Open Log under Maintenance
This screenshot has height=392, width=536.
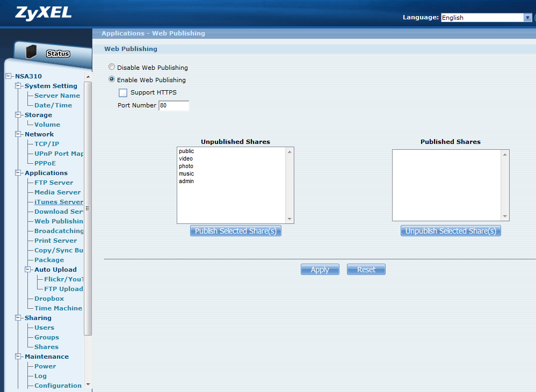tap(40, 376)
